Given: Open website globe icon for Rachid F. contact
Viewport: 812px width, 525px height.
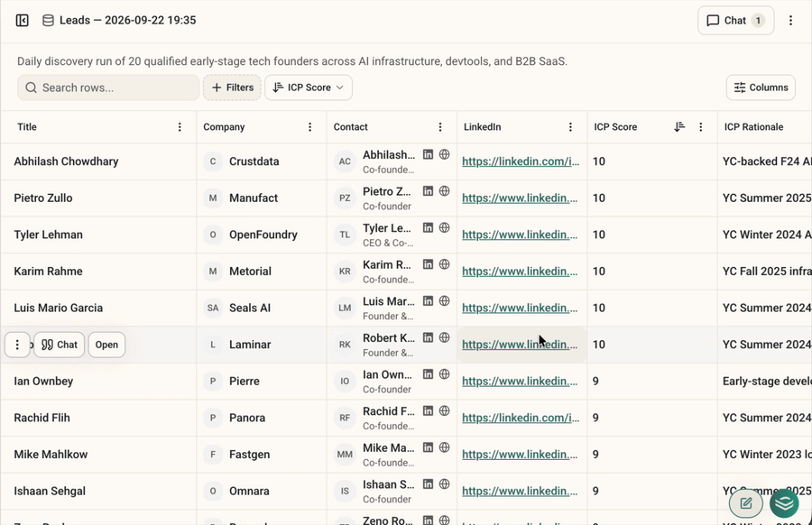Looking at the screenshot, I should tap(444, 411).
